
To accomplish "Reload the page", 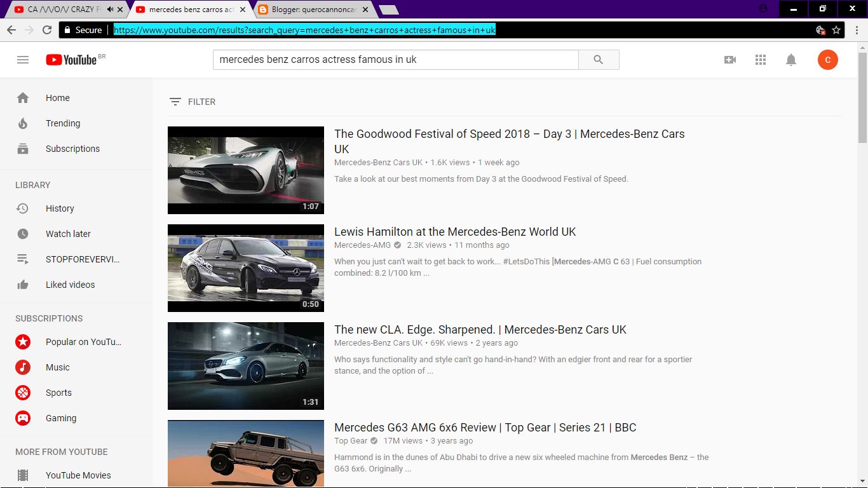I will 47,30.
